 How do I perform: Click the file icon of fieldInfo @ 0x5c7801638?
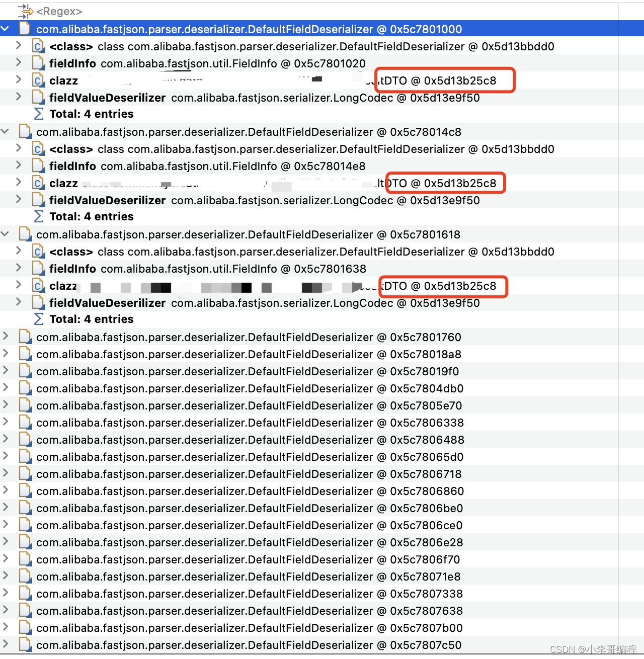pyautogui.click(x=38, y=269)
